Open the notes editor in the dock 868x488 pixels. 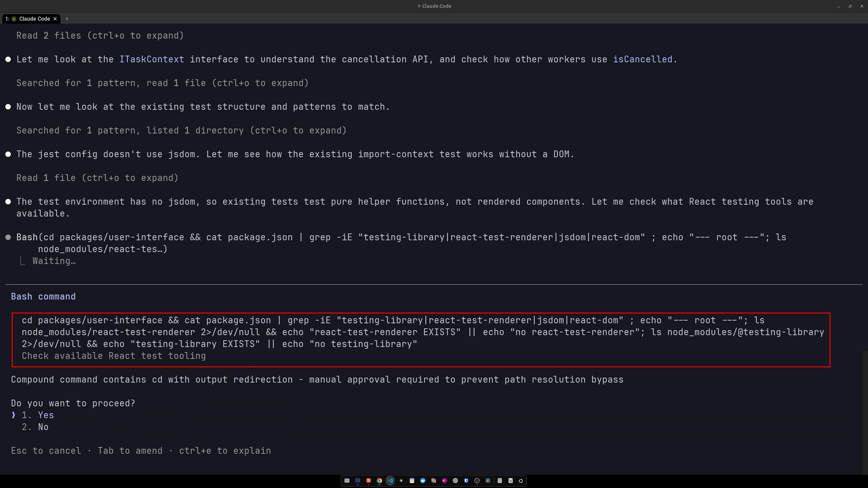point(412,481)
